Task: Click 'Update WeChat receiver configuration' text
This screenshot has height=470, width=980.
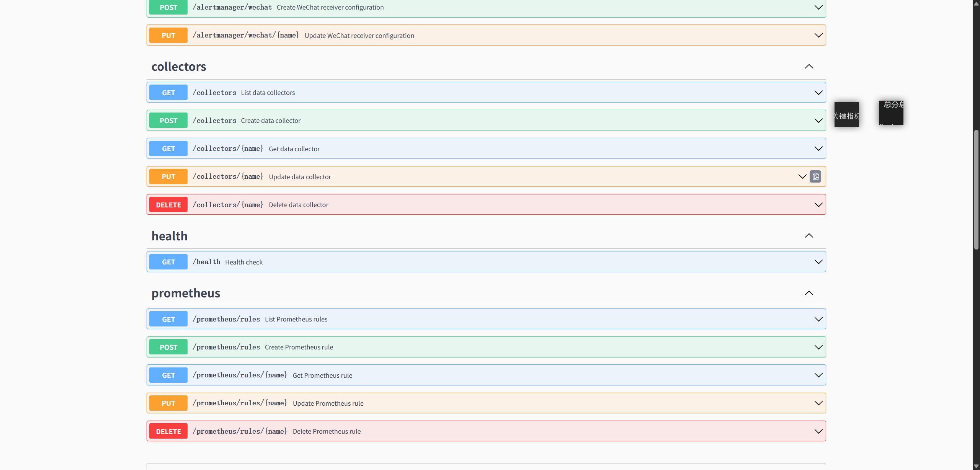Action: 359,36
